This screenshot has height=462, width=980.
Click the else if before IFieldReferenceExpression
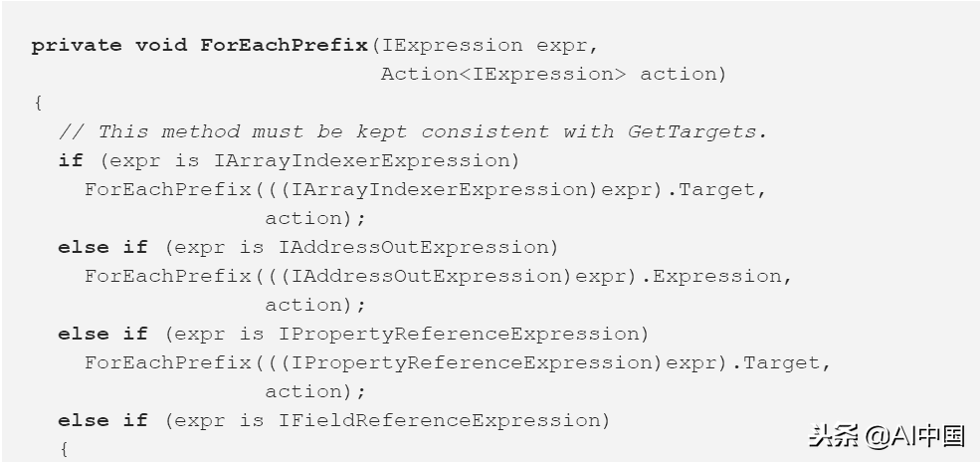coord(102,420)
